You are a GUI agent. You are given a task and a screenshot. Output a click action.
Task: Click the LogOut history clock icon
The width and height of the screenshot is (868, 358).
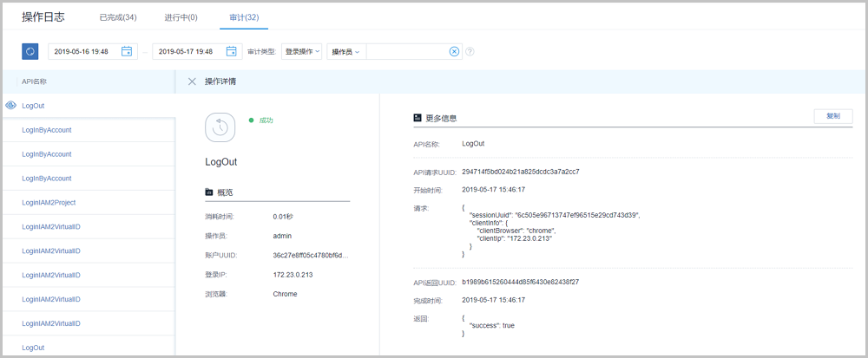tap(220, 127)
